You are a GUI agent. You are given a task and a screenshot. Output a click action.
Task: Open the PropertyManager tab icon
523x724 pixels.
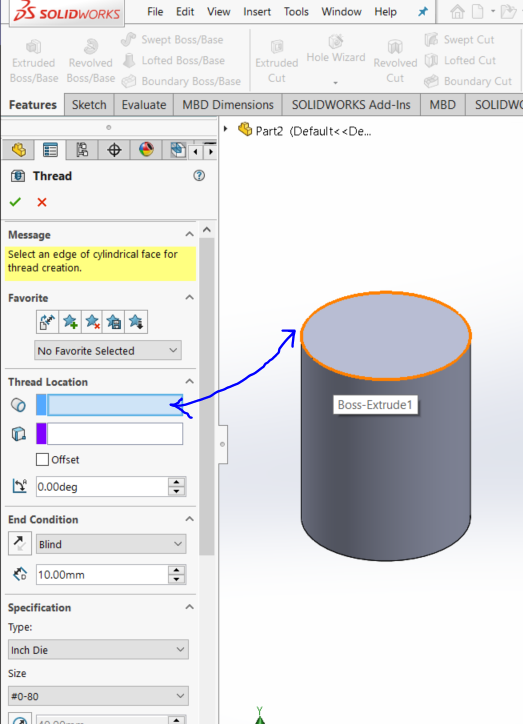coord(50,150)
